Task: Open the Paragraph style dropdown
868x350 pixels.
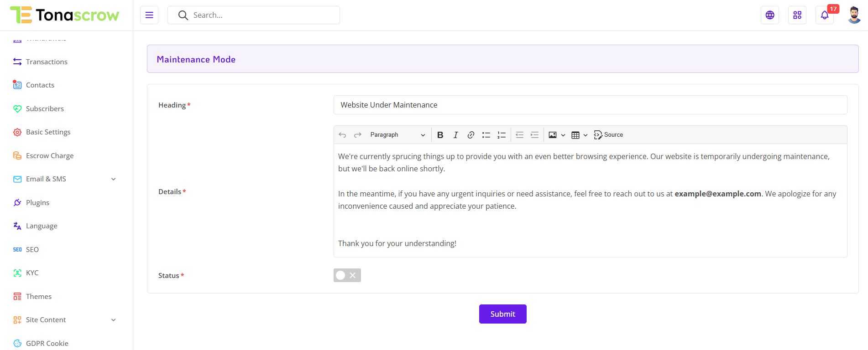Action: pyautogui.click(x=397, y=135)
